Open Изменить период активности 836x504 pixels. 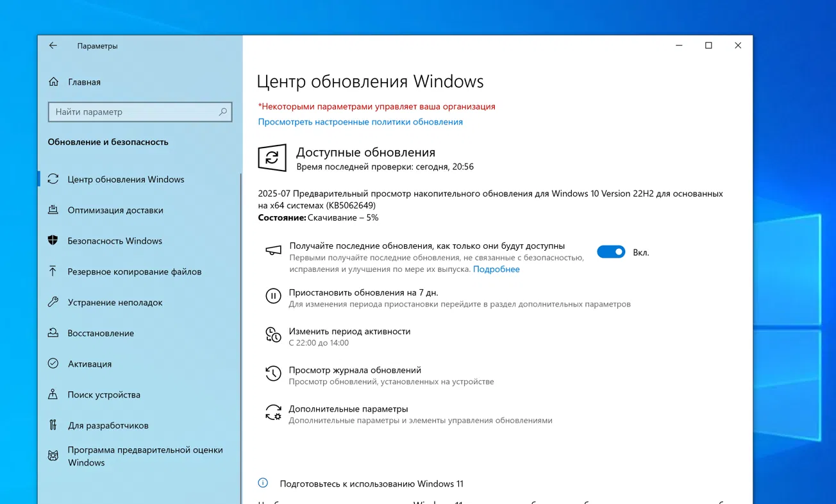point(349,332)
